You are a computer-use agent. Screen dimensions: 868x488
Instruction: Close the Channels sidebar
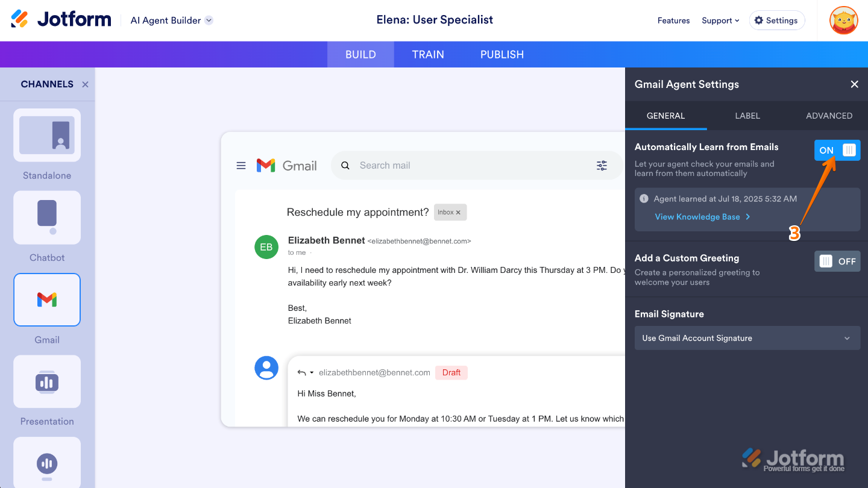click(85, 84)
